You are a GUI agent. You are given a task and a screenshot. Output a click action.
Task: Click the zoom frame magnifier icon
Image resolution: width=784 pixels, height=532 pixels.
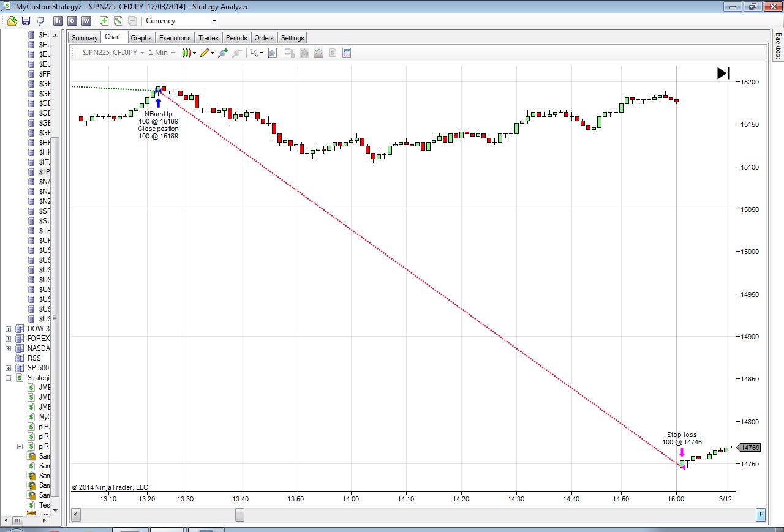click(x=272, y=53)
